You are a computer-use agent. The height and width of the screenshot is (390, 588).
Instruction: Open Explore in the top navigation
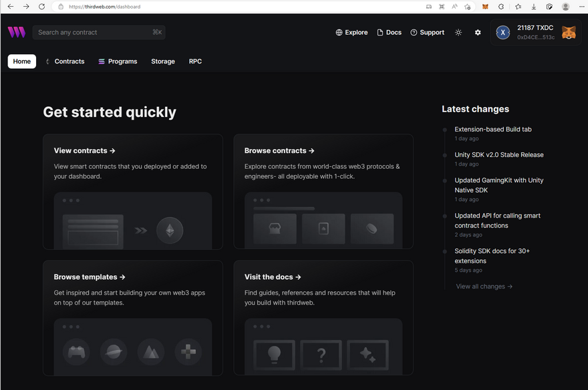(x=351, y=33)
